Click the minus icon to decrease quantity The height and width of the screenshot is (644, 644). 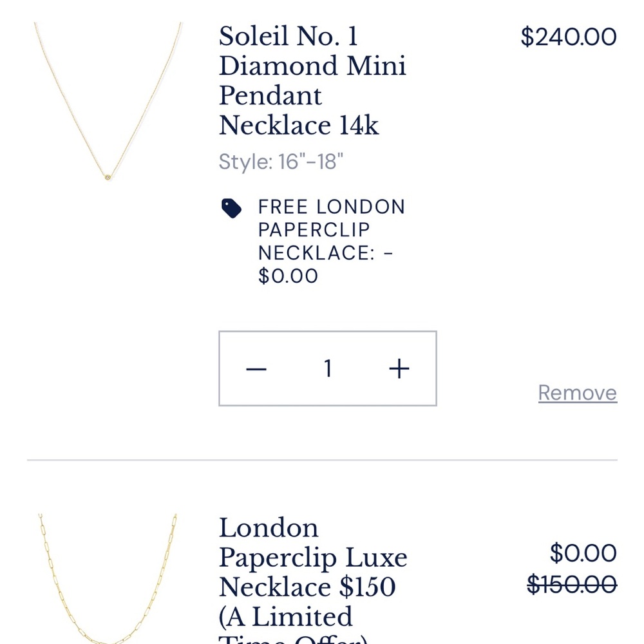tap(256, 368)
